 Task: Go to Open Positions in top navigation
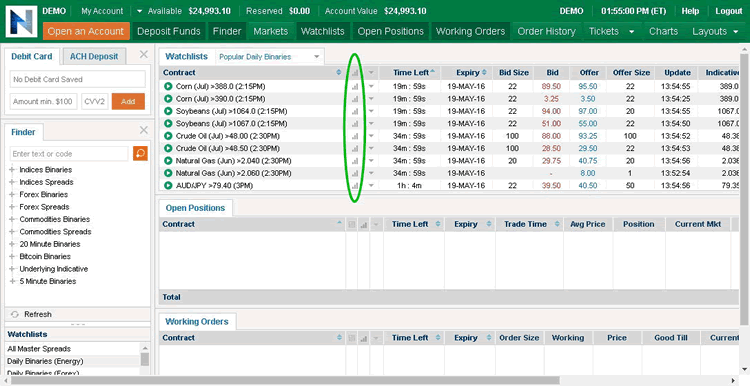tap(390, 32)
